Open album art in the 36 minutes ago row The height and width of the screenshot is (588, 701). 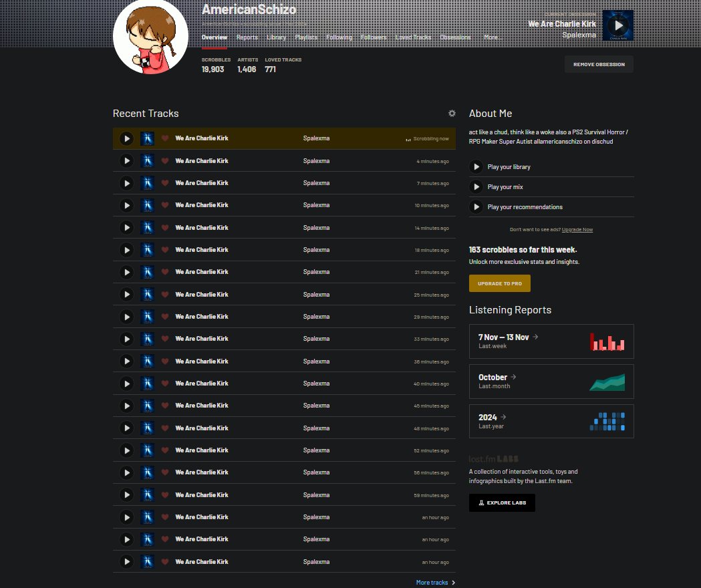click(x=147, y=361)
